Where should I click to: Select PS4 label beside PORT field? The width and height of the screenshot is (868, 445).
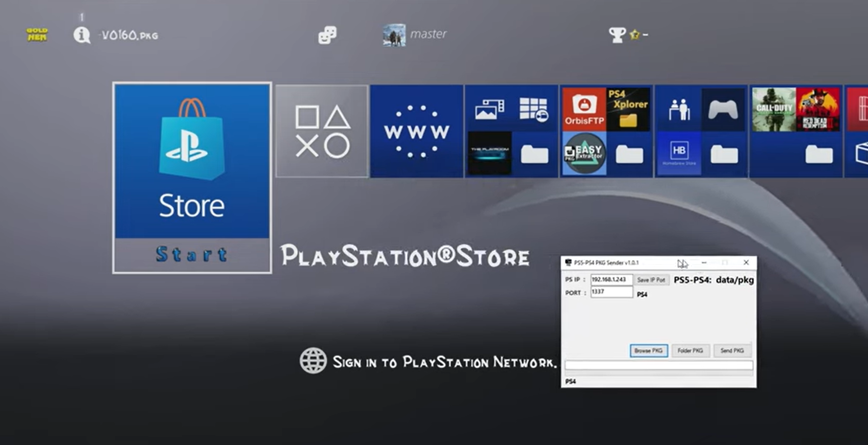coord(642,294)
